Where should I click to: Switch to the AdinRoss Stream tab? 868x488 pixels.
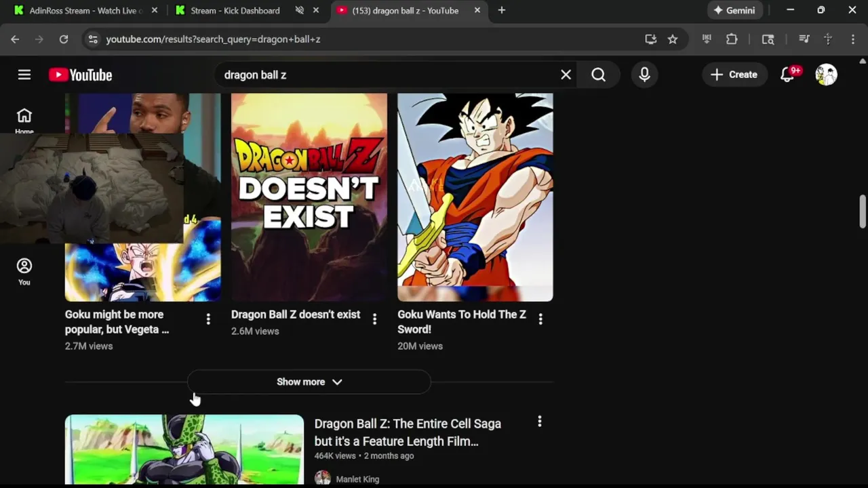(85, 10)
